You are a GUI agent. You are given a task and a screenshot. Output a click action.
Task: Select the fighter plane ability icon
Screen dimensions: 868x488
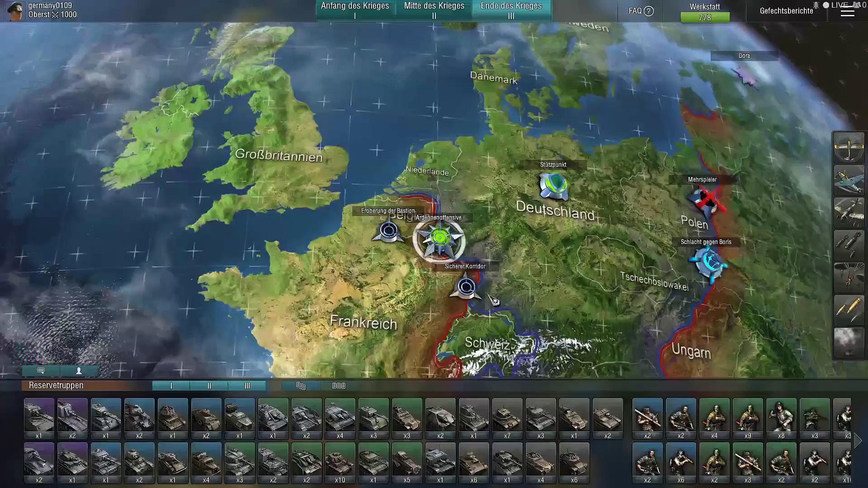click(x=849, y=180)
